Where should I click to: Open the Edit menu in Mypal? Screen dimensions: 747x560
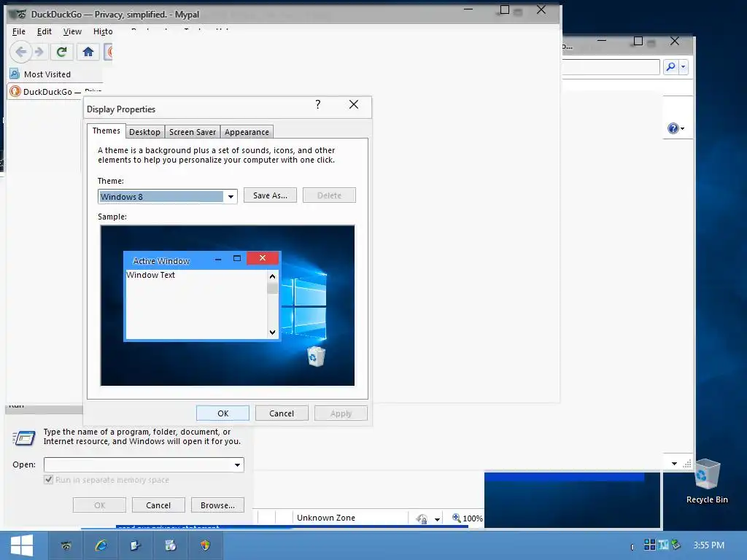point(44,31)
